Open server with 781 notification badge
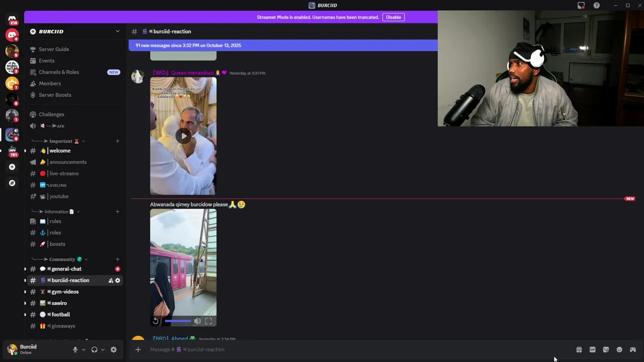The height and width of the screenshot is (362, 644). (12, 151)
